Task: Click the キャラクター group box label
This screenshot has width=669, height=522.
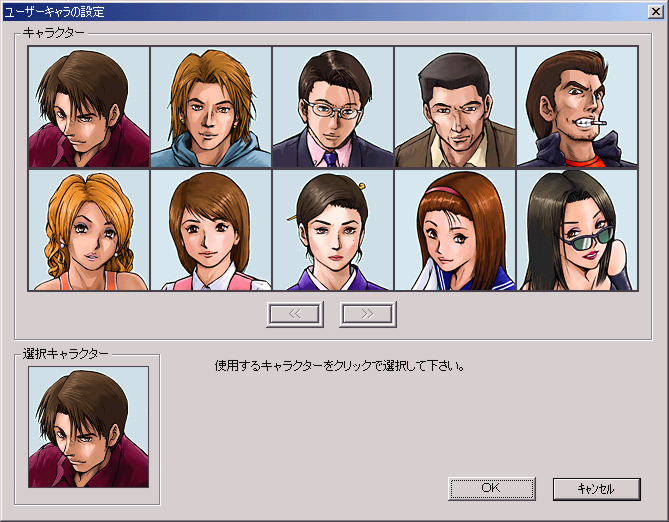Action: [x=54, y=32]
